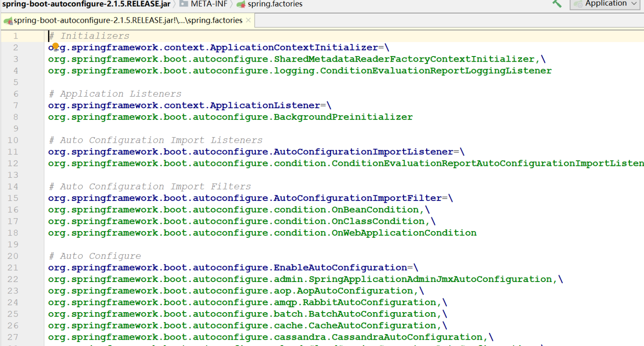Click spring.factories in the navigation breadcrumb
644x346 pixels.
(x=270, y=4)
